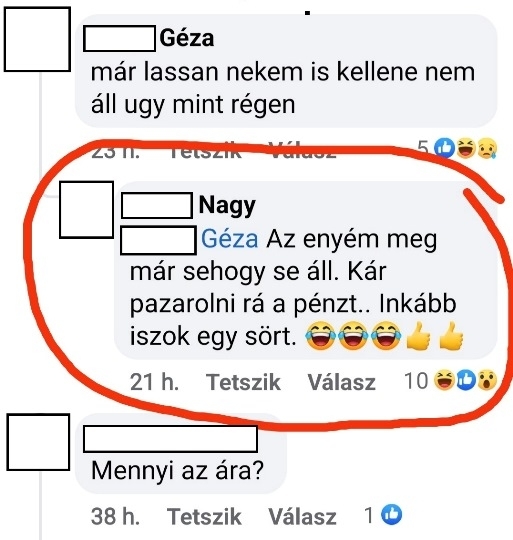The image size is (513, 540).
Task: Open Nagy's profile name in the reply
Action: [x=227, y=206]
